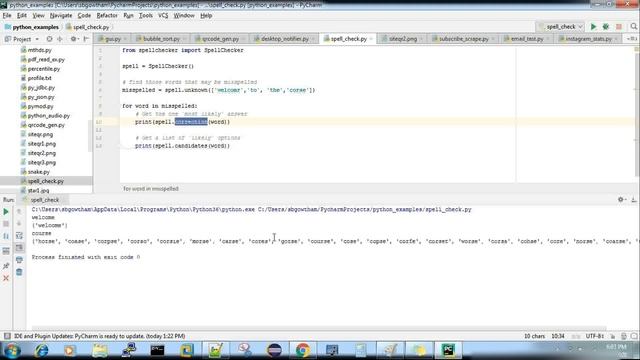Open the Navigate menu

[61, 16]
